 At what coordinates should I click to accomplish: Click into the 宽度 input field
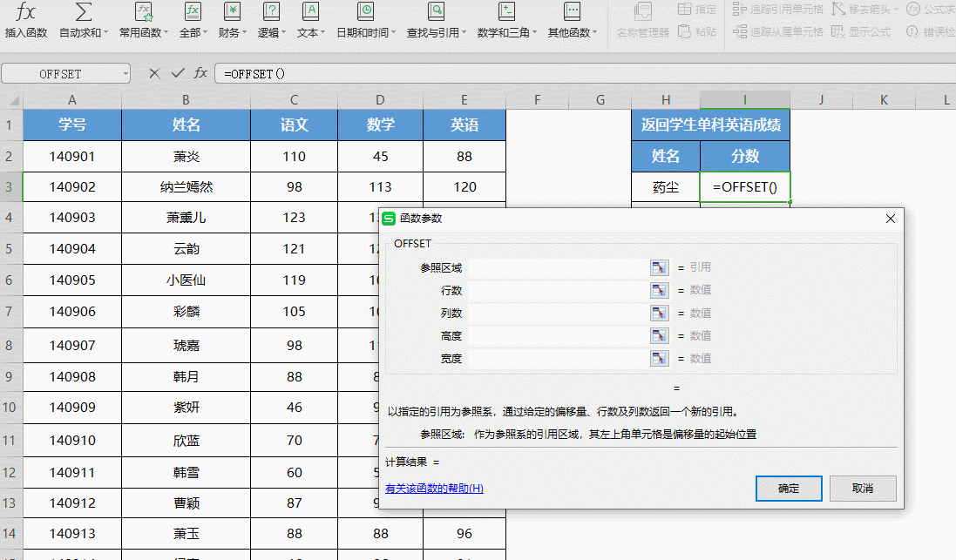click(x=559, y=358)
